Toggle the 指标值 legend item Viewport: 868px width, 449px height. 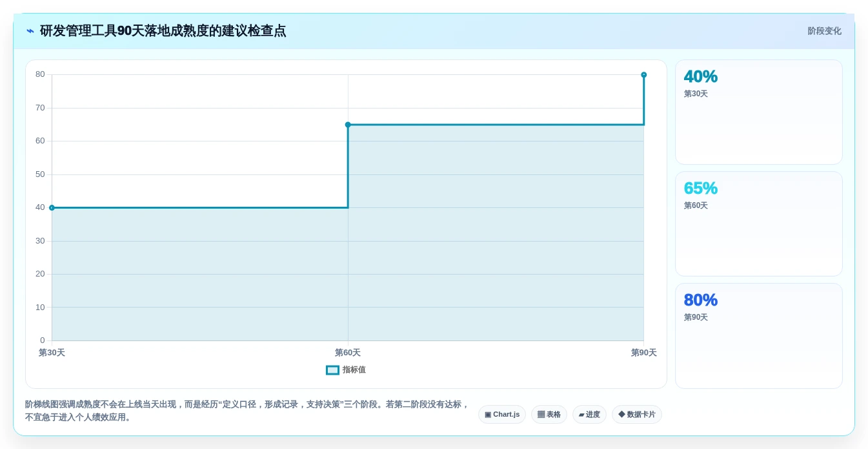point(346,370)
